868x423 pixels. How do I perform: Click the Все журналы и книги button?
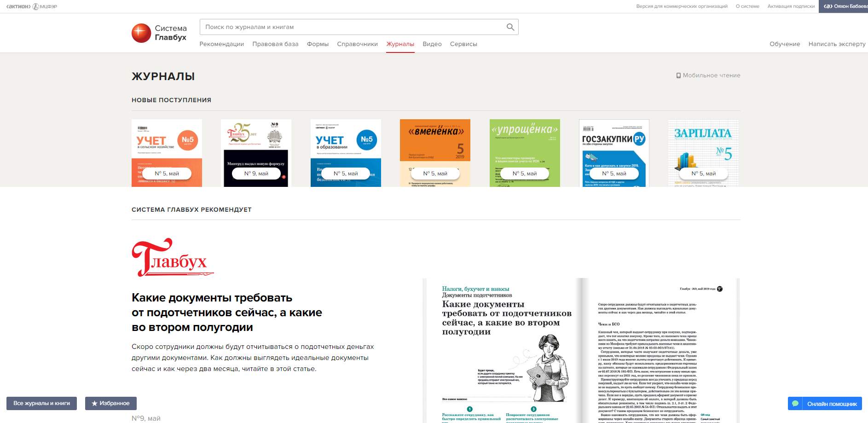[x=41, y=403]
